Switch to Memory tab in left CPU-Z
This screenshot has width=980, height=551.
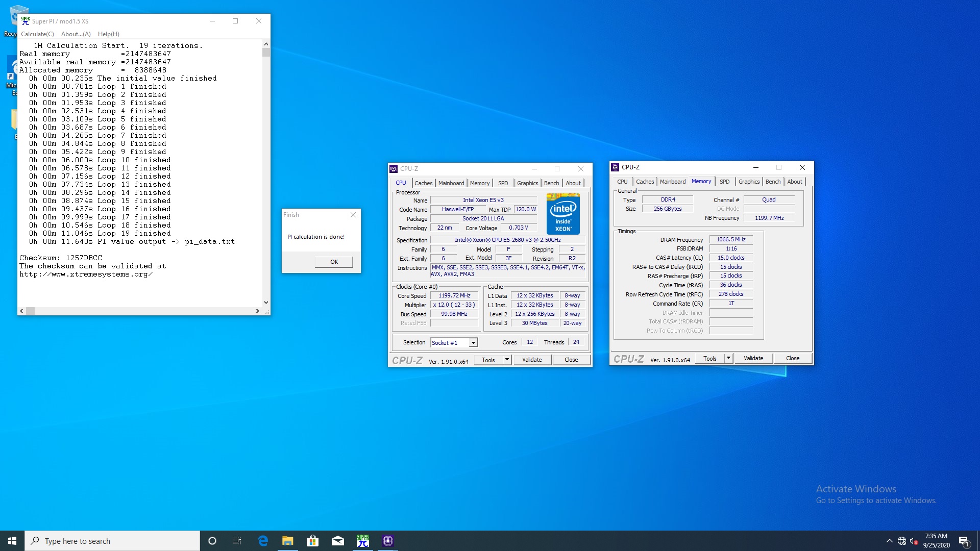pyautogui.click(x=480, y=183)
